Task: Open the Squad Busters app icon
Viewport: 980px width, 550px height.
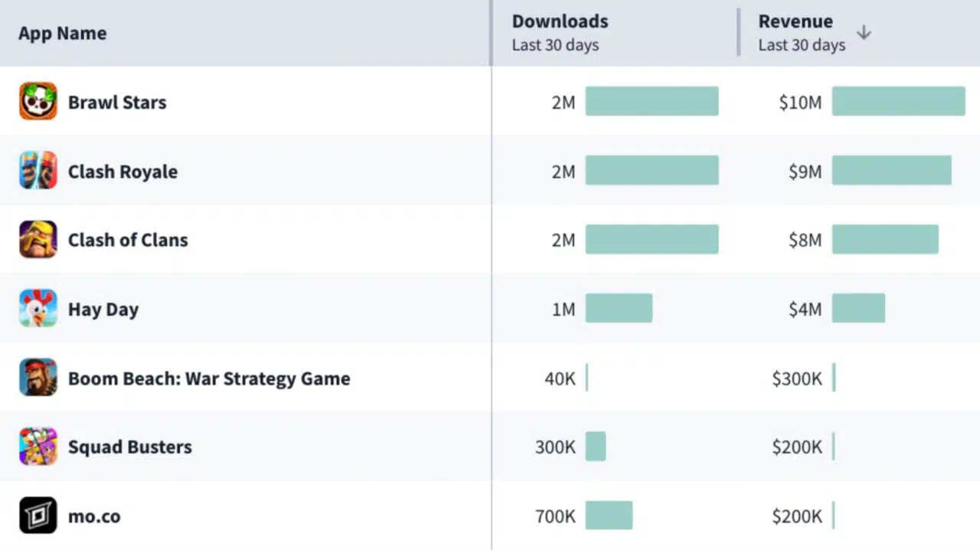Action: coord(38,447)
